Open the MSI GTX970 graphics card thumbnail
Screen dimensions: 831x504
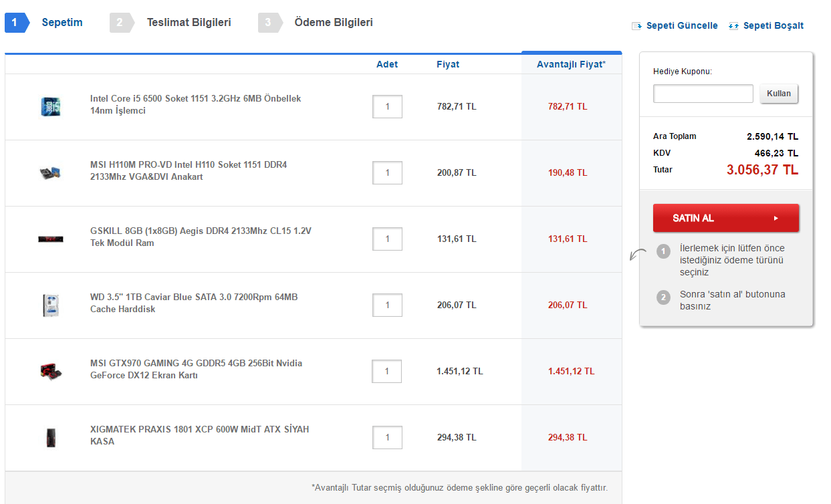coord(51,371)
